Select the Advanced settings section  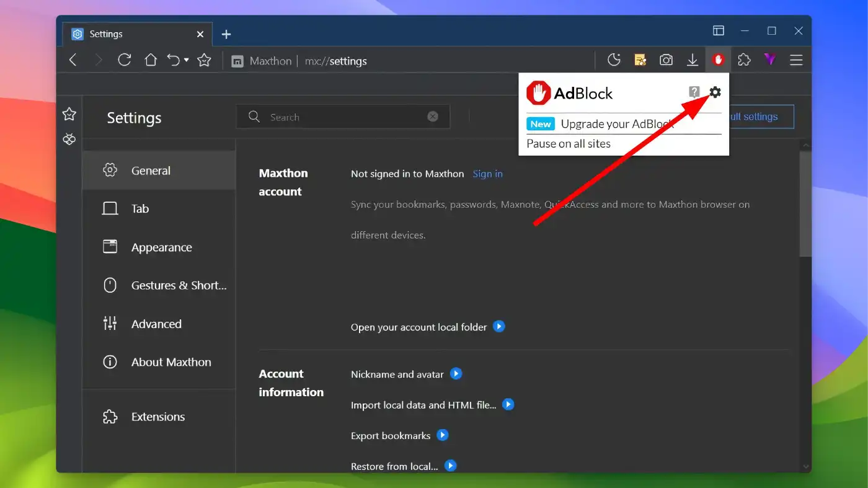(x=156, y=323)
